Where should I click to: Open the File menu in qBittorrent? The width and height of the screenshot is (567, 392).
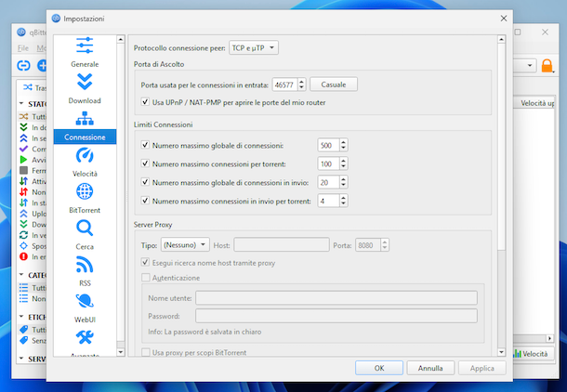click(x=23, y=48)
